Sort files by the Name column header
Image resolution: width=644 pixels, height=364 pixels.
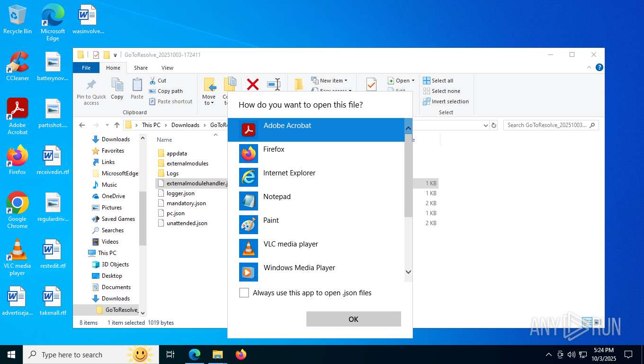click(164, 140)
